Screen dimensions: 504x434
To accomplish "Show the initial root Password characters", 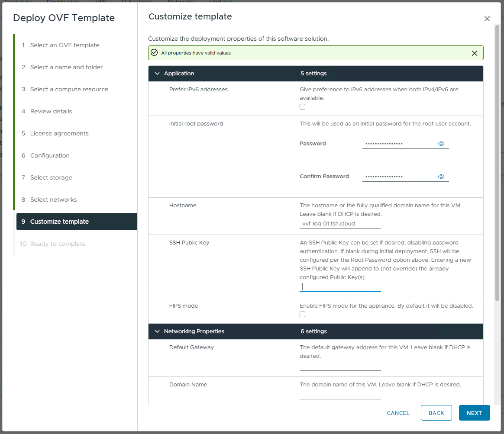I will tap(441, 144).
